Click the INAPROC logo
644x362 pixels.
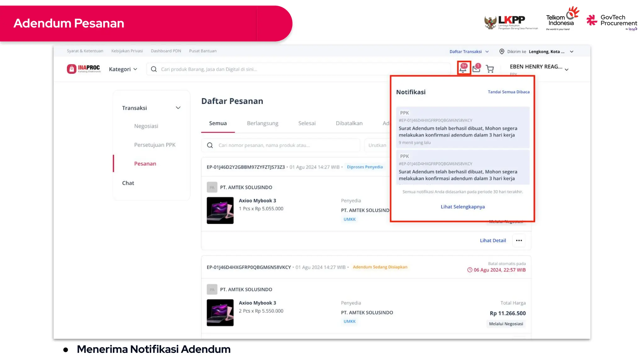coord(84,69)
